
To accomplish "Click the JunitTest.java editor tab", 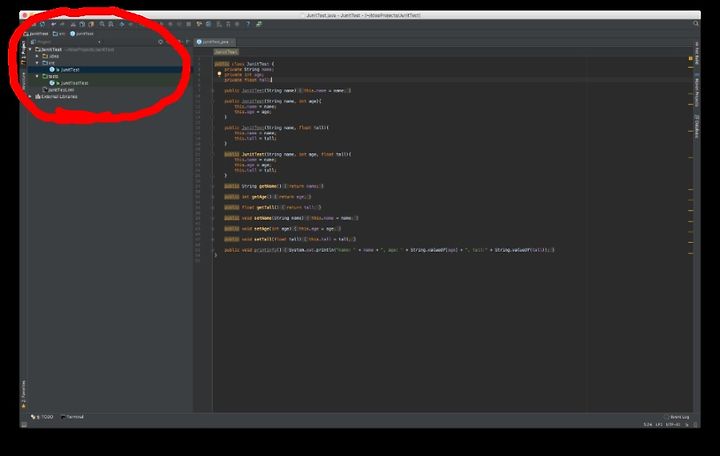I will [213, 42].
